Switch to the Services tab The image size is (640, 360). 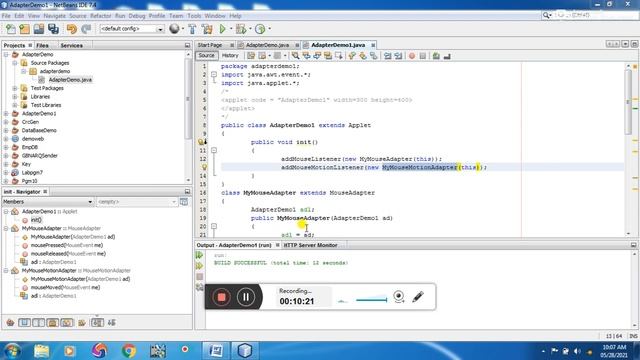[71, 45]
